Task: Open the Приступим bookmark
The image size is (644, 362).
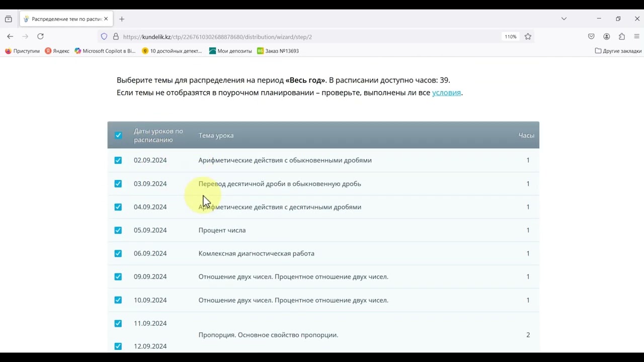Action: coord(22,51)
